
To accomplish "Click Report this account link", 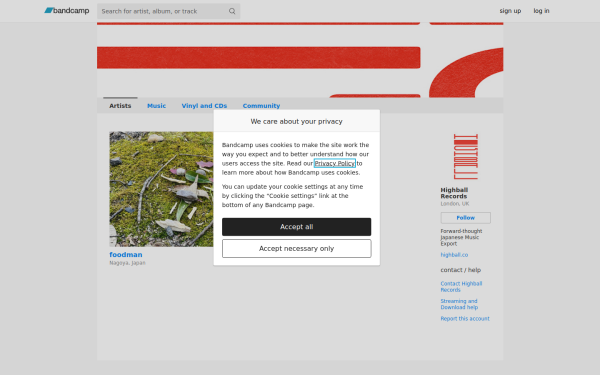I will pos(465,319).
